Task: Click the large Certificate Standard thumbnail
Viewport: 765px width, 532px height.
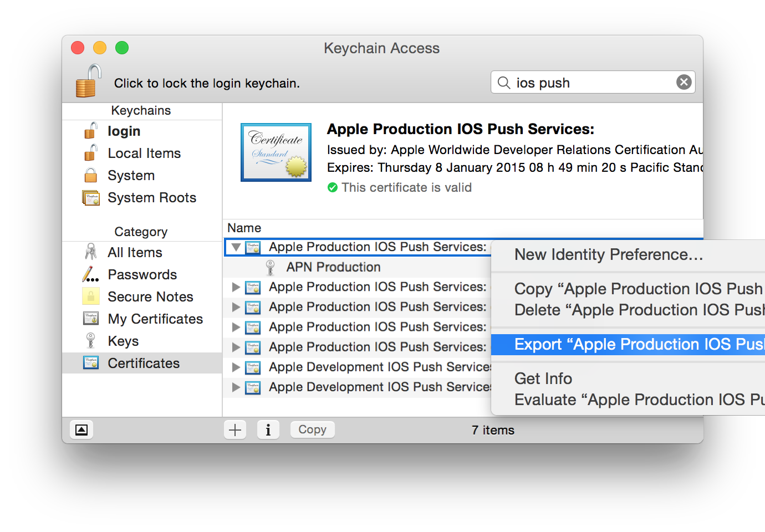Action: [276, 152]
